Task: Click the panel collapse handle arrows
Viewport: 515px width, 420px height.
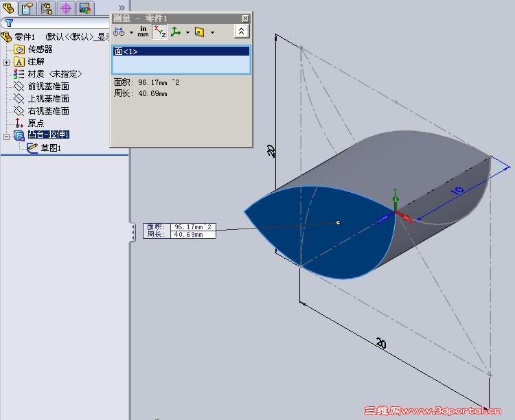Action: coord(133,232)
